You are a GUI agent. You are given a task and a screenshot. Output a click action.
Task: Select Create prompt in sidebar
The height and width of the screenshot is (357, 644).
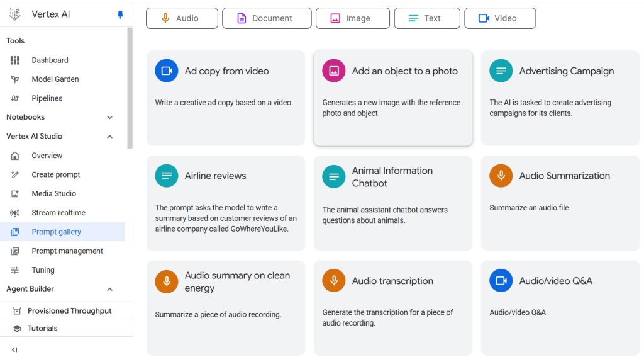point(56,175)
